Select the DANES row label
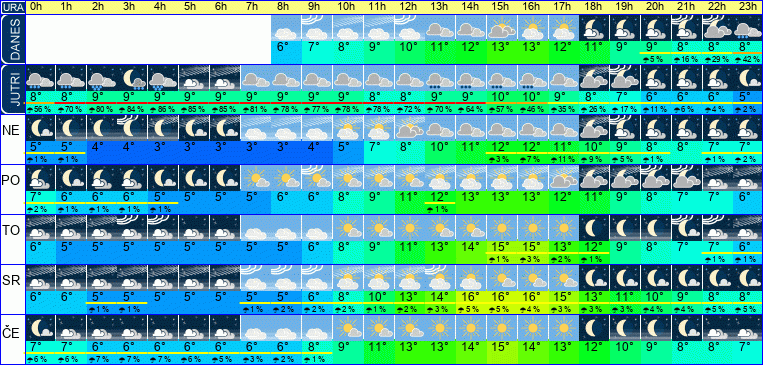Viewport: 763px width, 365px height. (12, 39)
